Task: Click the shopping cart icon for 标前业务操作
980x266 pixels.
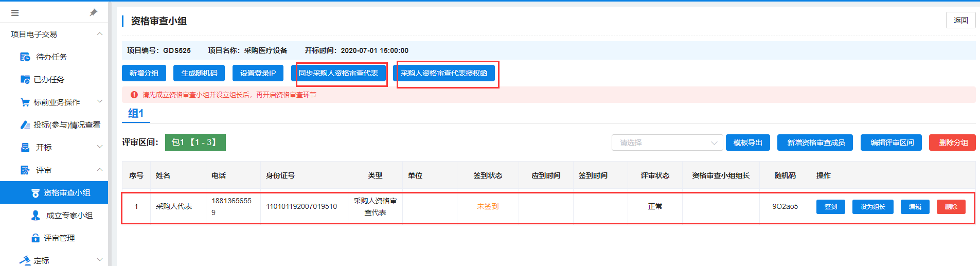Action: [25, 102]
